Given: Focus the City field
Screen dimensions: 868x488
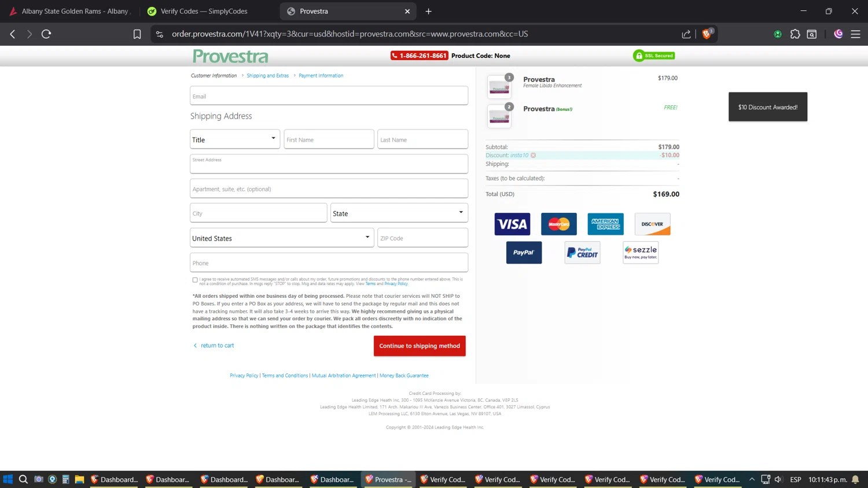Looking at the screenshot, I should tap(258, 213).
